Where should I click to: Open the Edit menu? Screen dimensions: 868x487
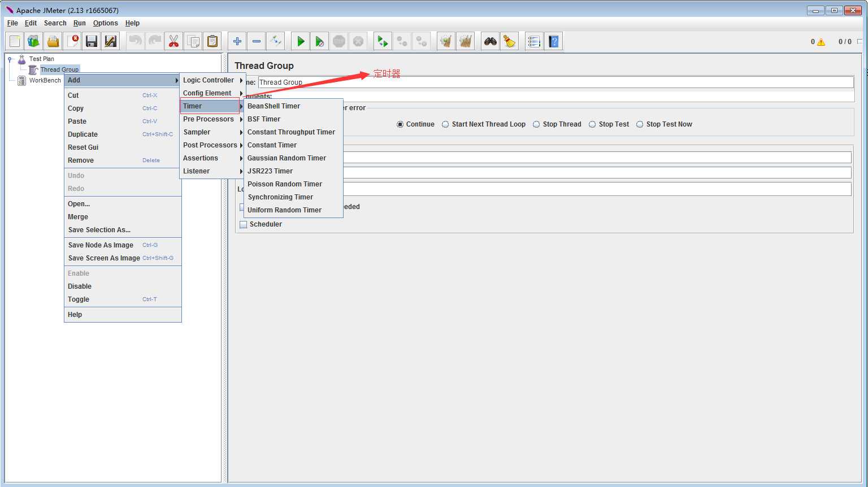tap(31, 23)
